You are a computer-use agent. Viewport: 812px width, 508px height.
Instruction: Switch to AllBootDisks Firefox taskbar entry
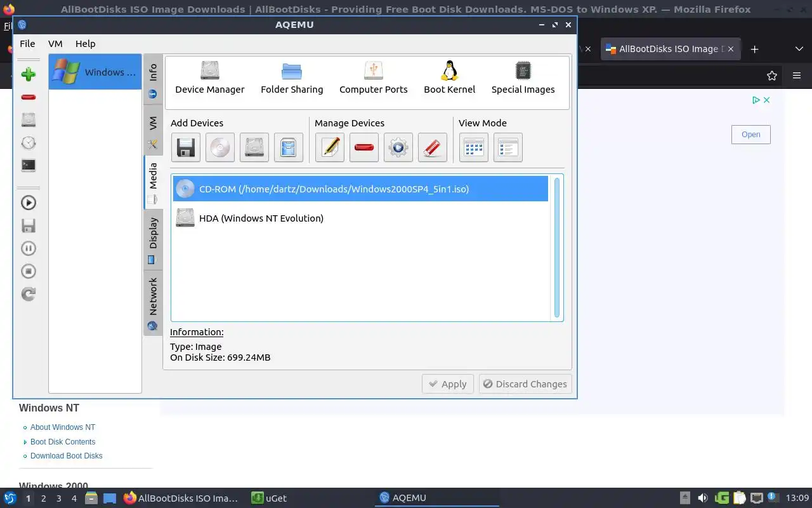tap(182, 498)
